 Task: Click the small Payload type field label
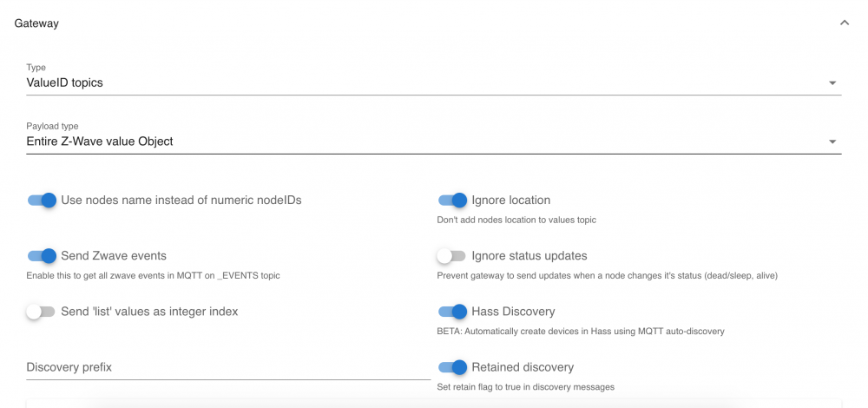pos(52,126)
